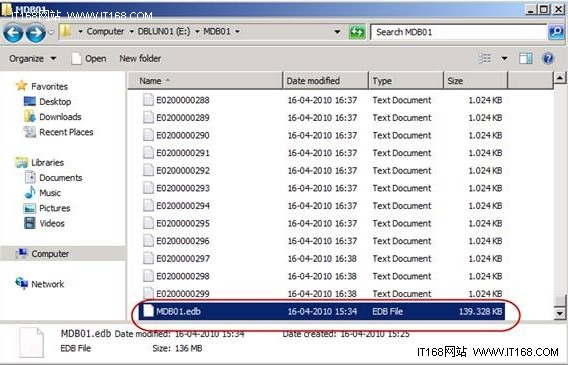Expand the arrow after MDB01 breadcrumb
This screenshot has height=365, width=568.
[x=237, y=32]
